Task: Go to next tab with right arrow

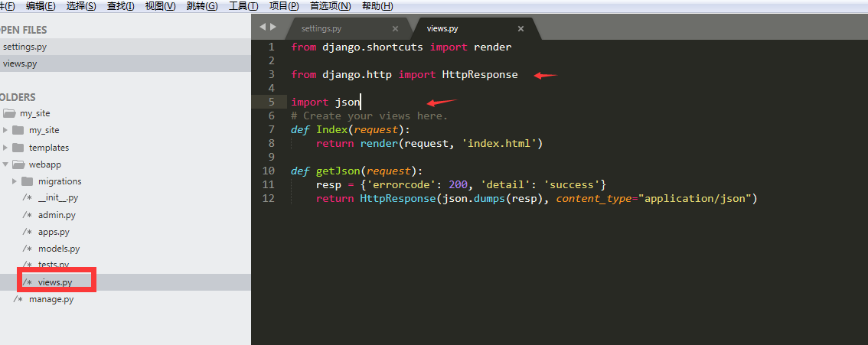Action: pos(272,27)
